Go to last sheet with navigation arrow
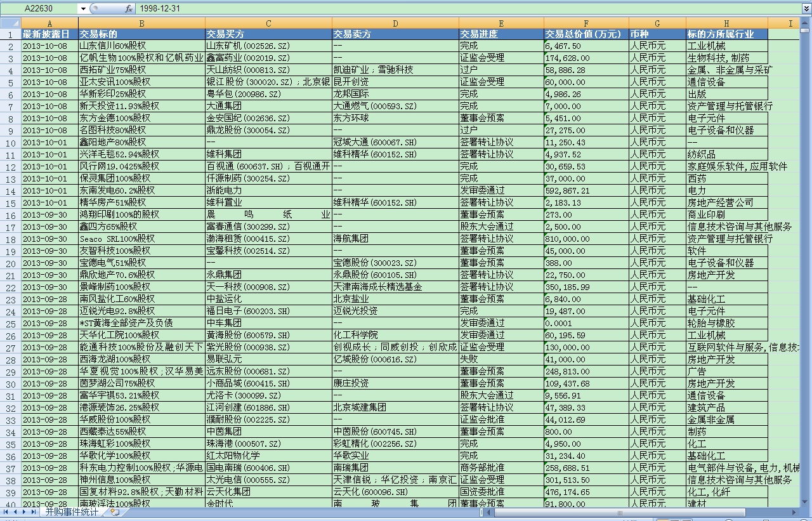Viewport: 812px width, 521px height. point(34,511)
